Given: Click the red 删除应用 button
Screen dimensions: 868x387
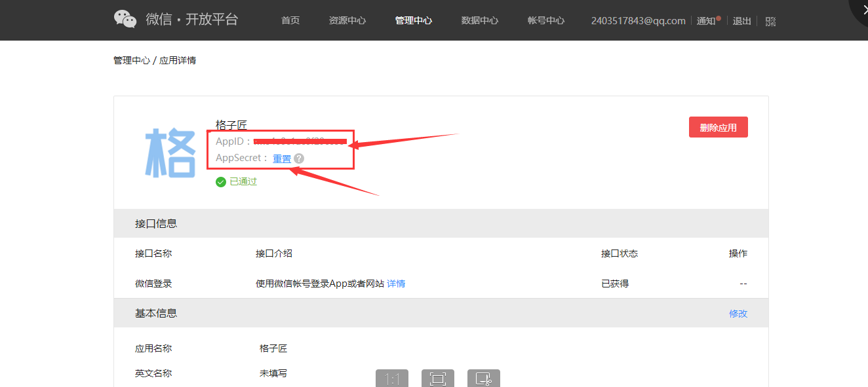Looking at the screenshot, I should pos(719,128).
